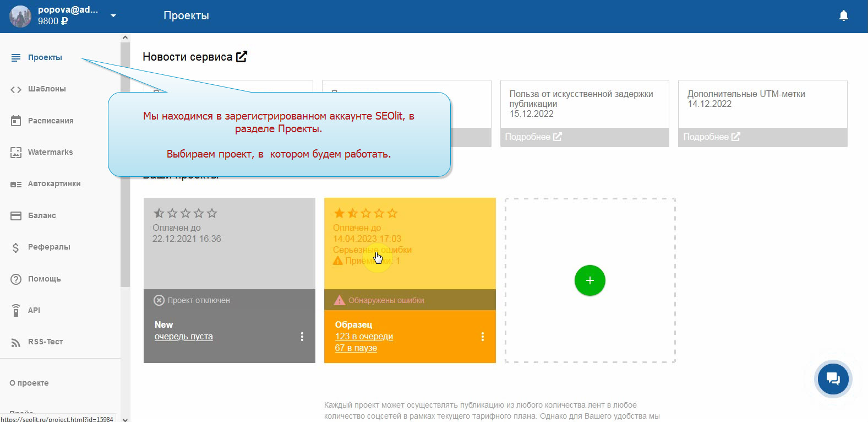Go to the Рефералы section
This screenshot has width=868, height=422.
coord(49,247)
